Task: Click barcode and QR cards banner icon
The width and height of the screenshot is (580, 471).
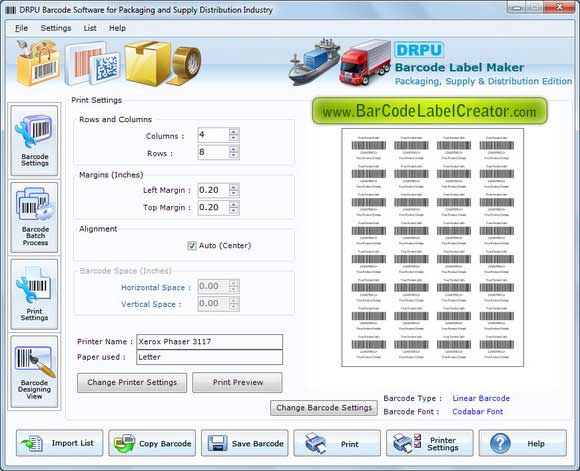Action: (x=92, y=64)
